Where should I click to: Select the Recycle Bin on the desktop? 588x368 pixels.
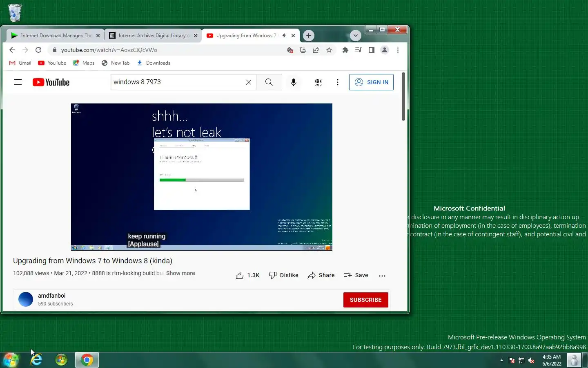click(x=15, y=13)
